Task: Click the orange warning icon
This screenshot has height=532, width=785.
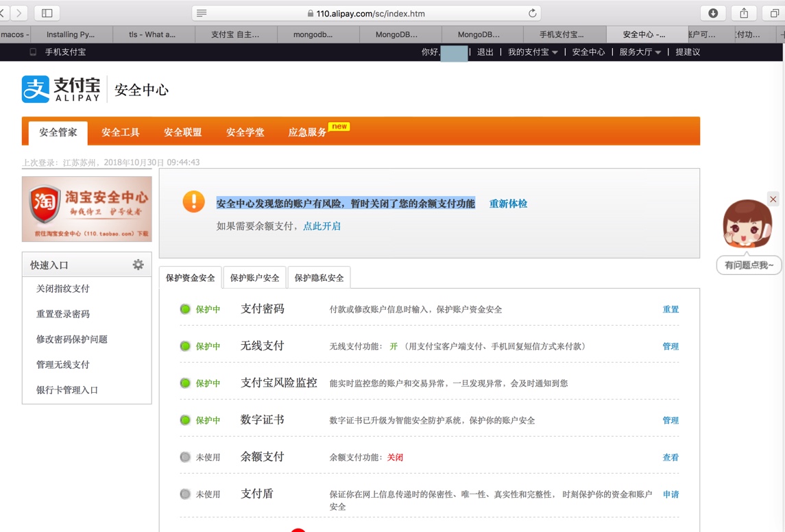Action: tap(193, 202)
